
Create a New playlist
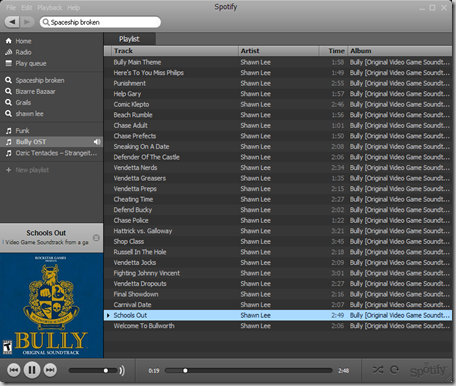32,170
